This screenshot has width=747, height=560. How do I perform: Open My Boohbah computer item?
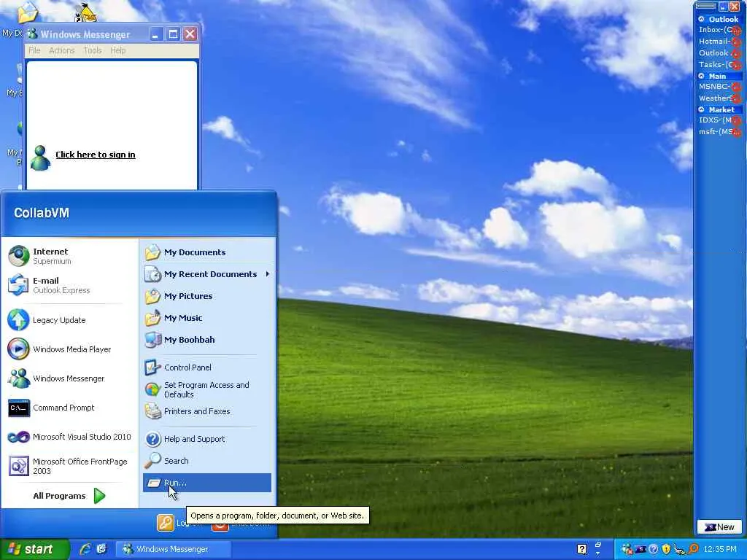pyautogui.click(x=206, y=340)
